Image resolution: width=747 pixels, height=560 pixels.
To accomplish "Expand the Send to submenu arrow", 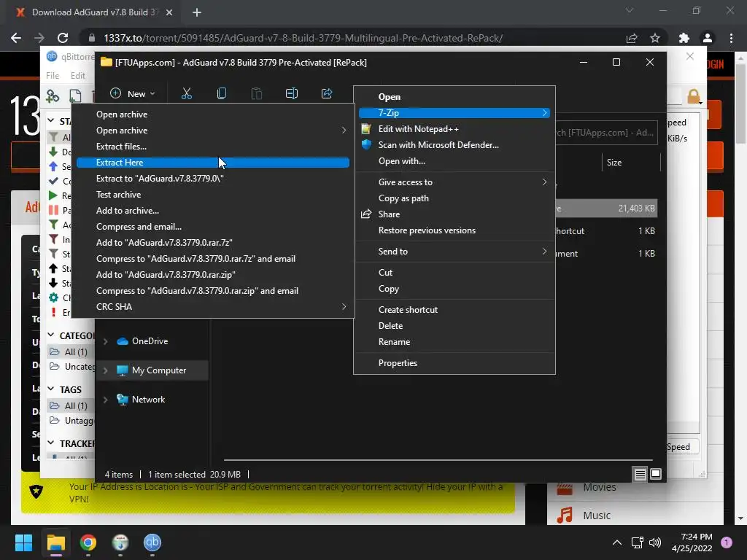I will click(x=544, y=251).
